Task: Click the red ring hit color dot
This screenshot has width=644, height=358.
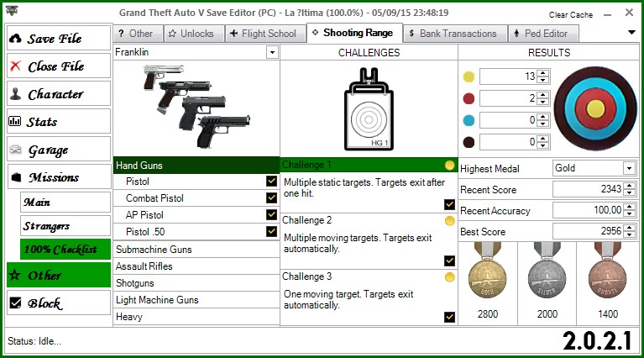Action: [x=469, y=98]
